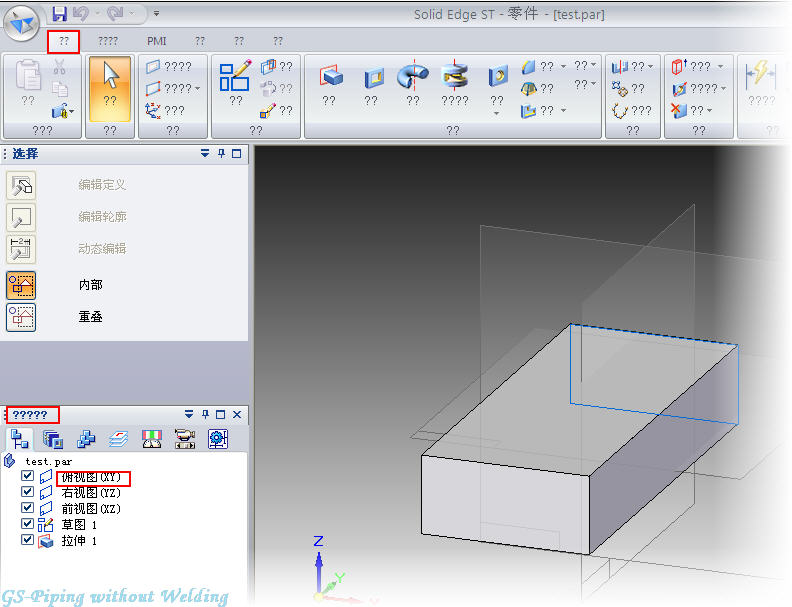Image resolution: width=792 pixels, height=607 pixels.
Task: Click the Redo arrow in quick access toolbar
Action: (115, 14)
